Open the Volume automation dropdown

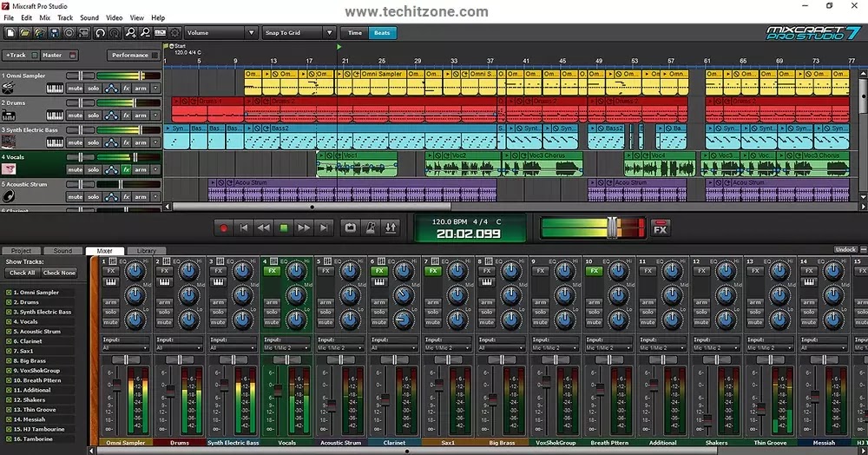(220, 33)
